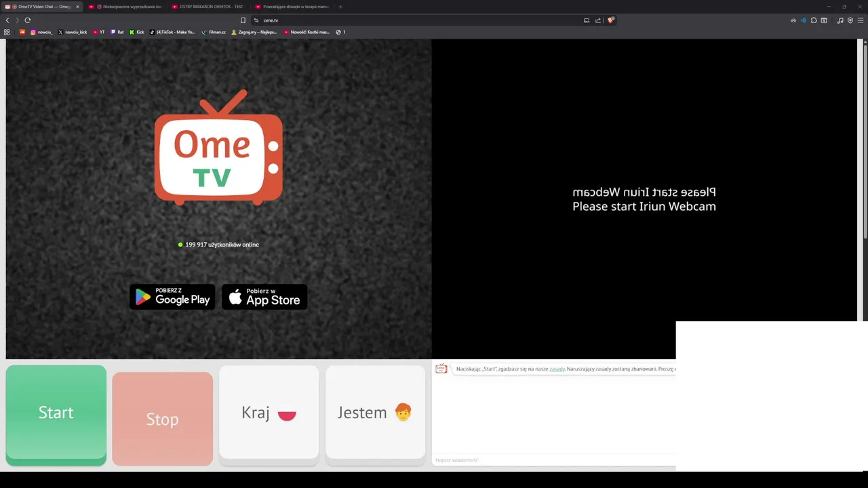This screenshot has height=488, width=868.
Task: Open the nowciu_kick X bookmark
Action: tap(73, 32)
